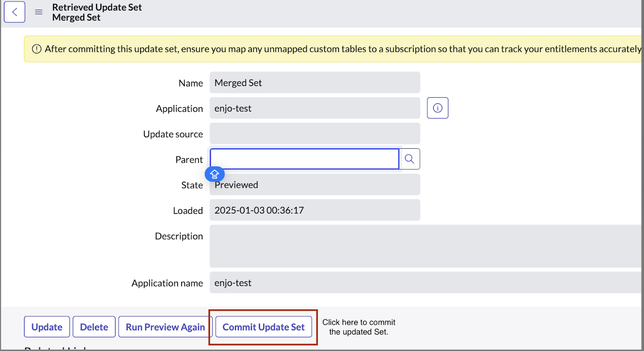Commit the update set

(264, 327)
